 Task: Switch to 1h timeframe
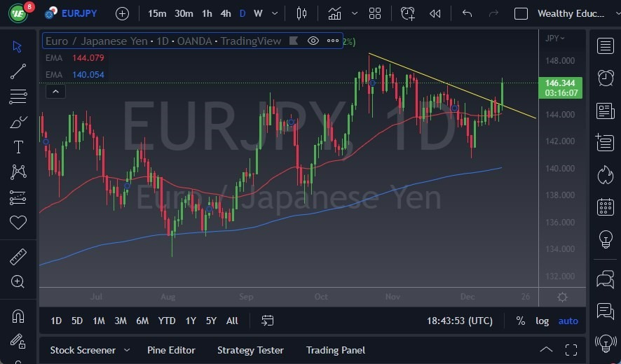[x=207, y=13]
